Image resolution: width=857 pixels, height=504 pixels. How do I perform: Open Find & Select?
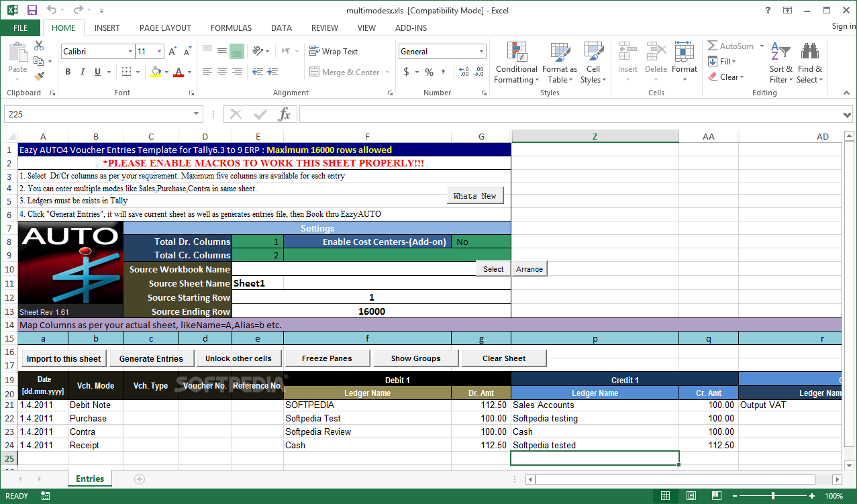pyautogui.click(x=810, y=62)
